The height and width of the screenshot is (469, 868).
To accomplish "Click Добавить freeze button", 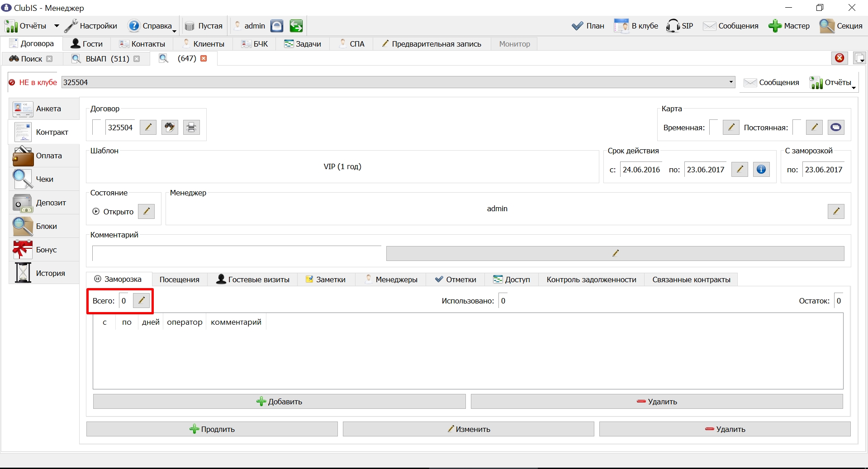I will (x=279, y=402).
